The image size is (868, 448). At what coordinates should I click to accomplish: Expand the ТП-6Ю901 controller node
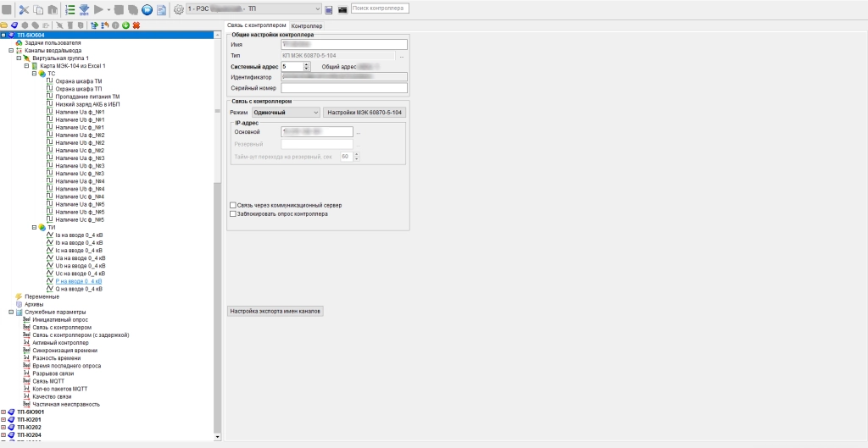click(x=3, y=412)
